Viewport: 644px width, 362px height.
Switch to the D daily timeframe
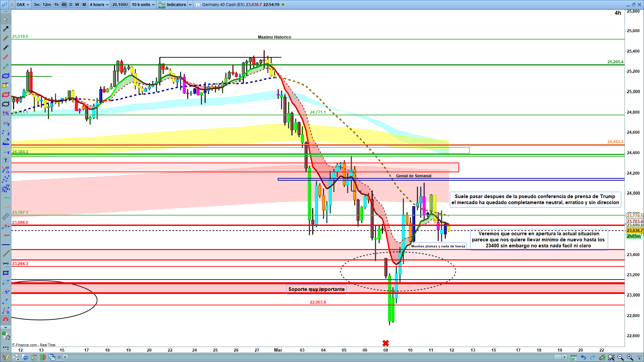click(70, 5)
